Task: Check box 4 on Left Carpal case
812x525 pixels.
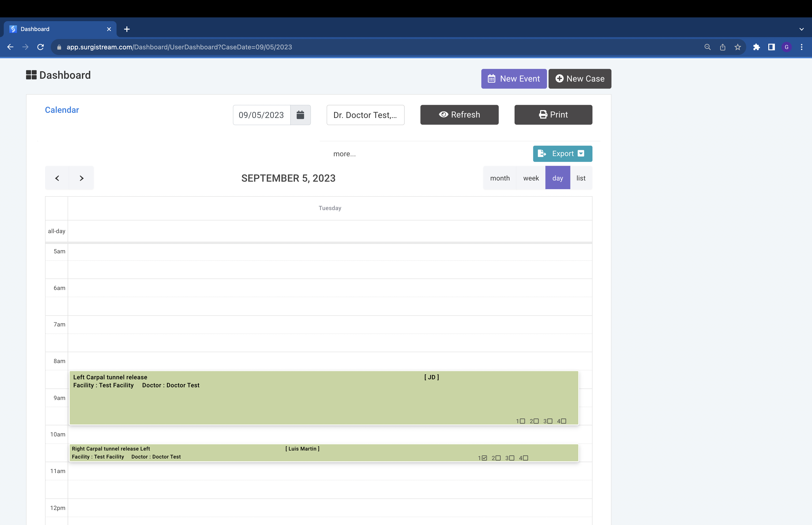Action: coord(563,421)
